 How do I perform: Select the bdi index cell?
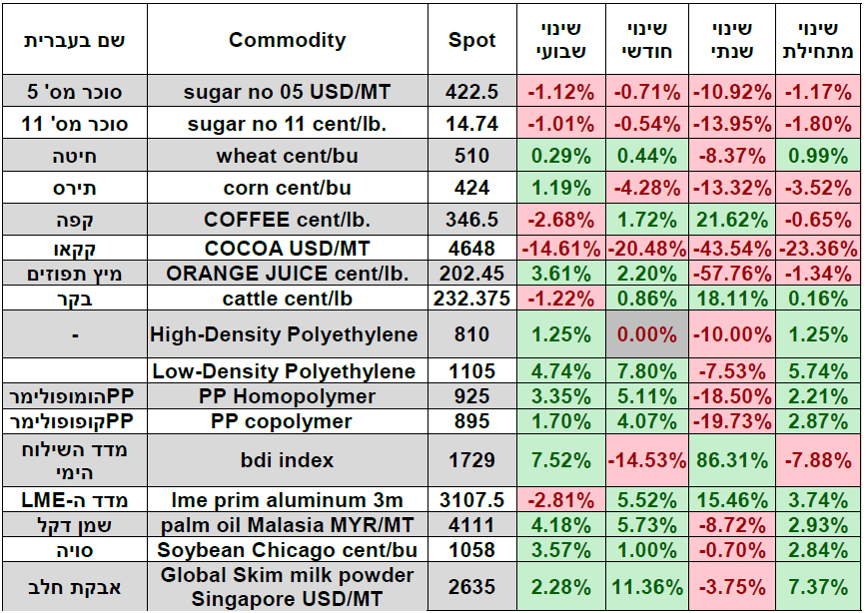point(287,460)
